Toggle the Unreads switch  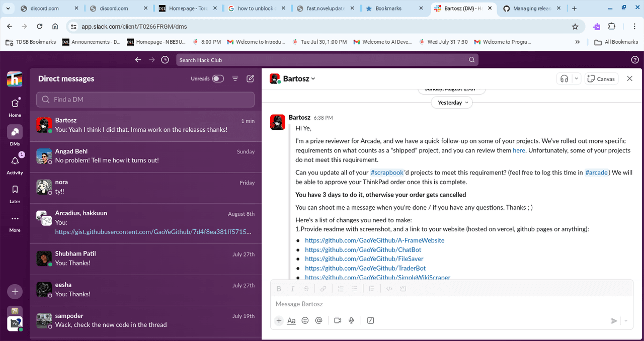[x=218, y=78]
